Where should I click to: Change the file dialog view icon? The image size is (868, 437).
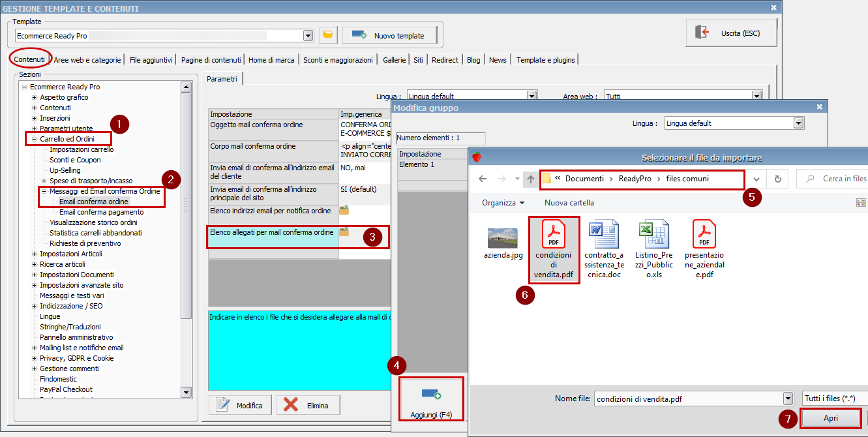(x=861, y=203)
